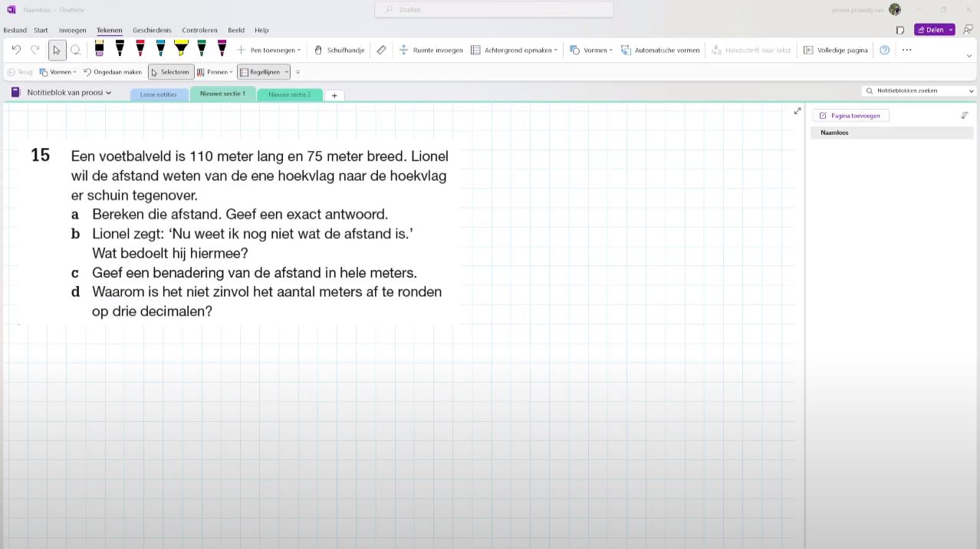Switch to the Controleren tab
The height and width of the screenshot is (549, 980).
tap(199, 31)
